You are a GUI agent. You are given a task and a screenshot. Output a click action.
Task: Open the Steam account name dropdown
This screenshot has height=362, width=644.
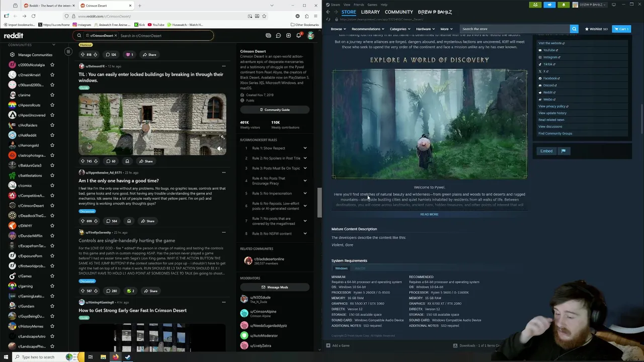pyautogui.click(x=594, y=5)
